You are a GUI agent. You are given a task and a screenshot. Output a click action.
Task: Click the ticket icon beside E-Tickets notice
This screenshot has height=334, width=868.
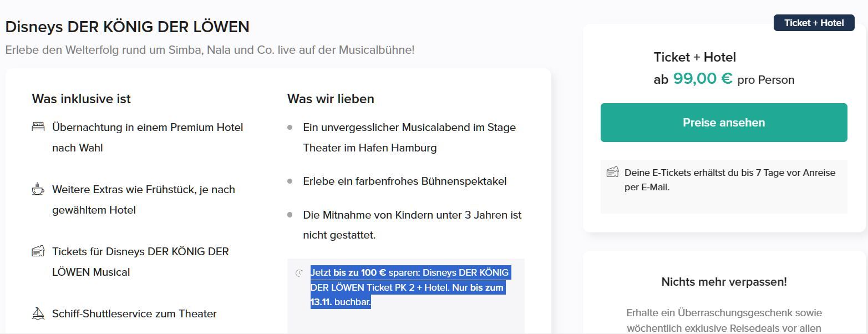coord(612,172)
